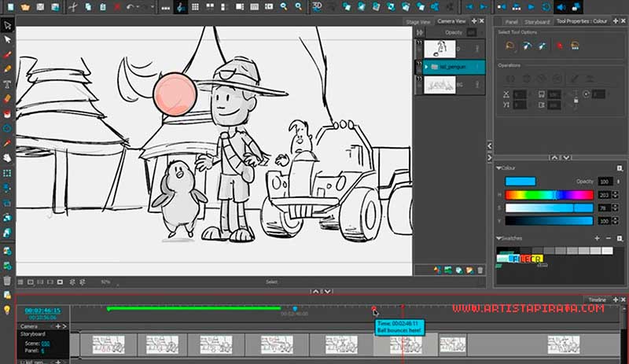
Task: Collapse the Colour section
Action: pyautogui.click(x=498, y=167)
